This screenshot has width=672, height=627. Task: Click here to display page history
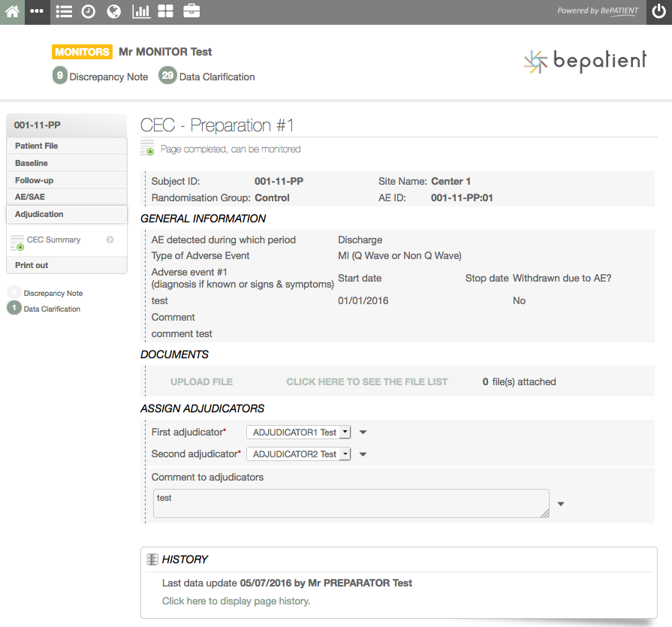[236, 601]
